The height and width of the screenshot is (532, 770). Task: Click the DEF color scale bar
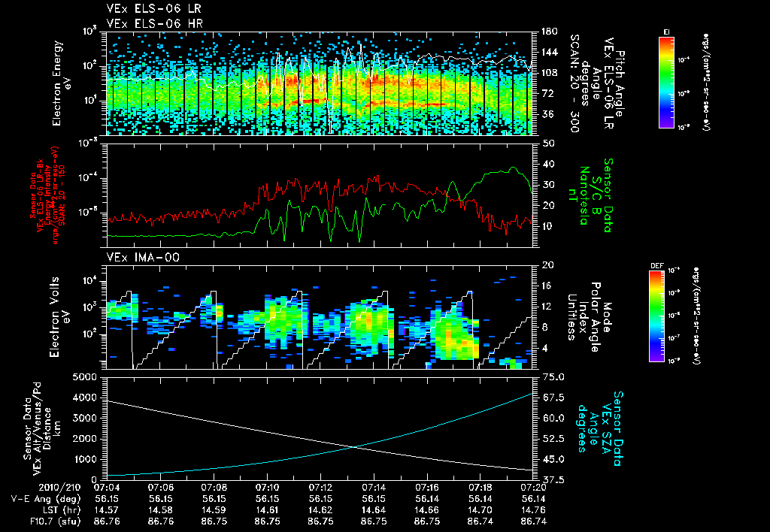(x=657, y=316)
